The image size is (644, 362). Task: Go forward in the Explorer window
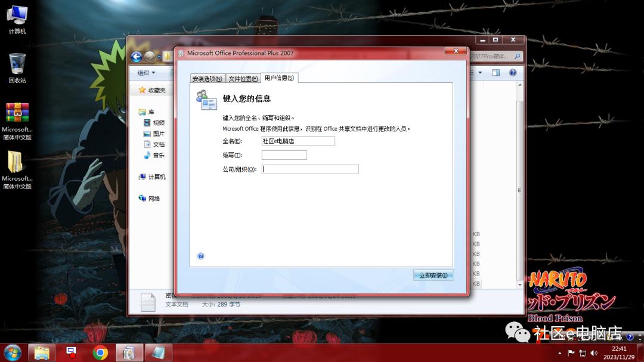click(150, 57)
